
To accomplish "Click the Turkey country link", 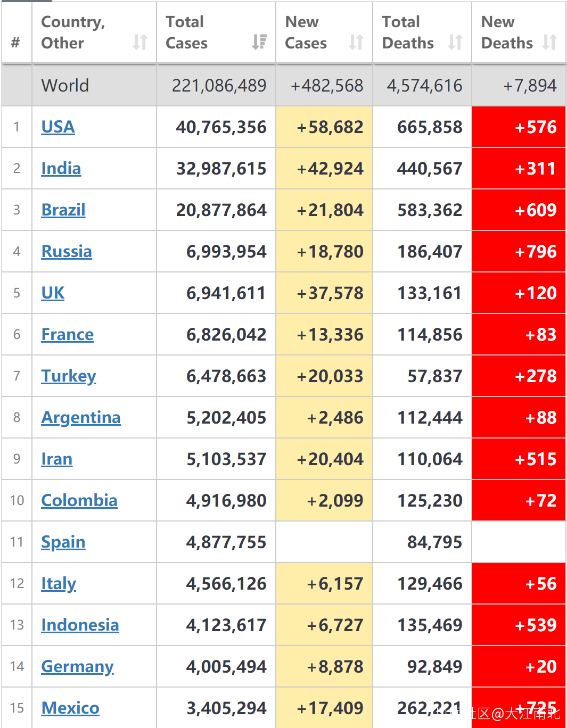I will [x=69, y=376].
